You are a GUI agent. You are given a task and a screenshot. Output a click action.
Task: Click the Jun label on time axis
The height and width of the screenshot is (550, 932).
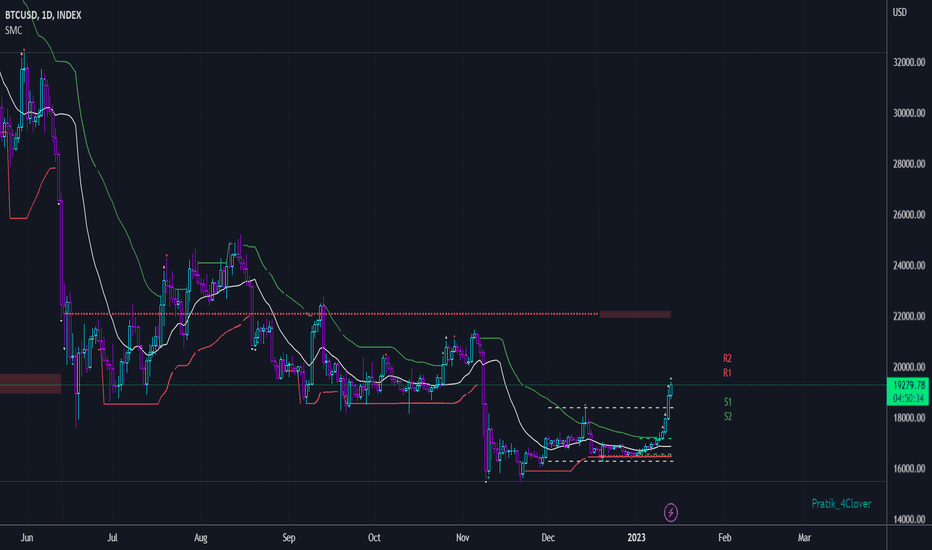pos(27,538)
